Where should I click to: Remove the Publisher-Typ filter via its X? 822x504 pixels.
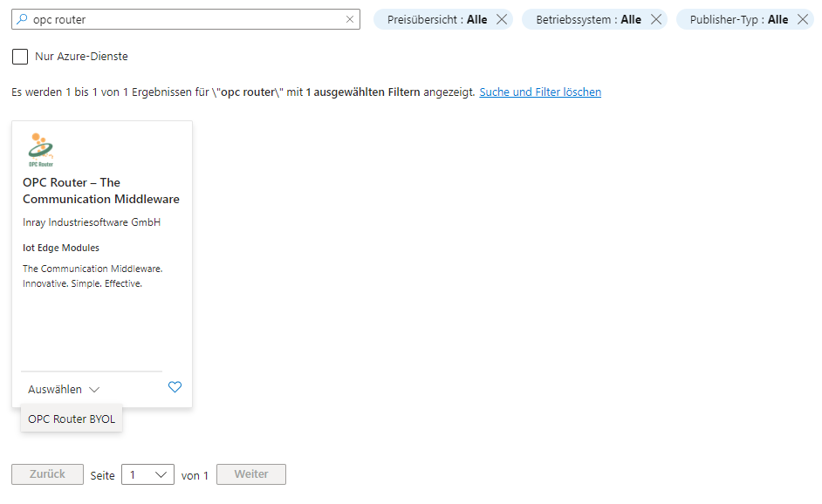[803, 19]
